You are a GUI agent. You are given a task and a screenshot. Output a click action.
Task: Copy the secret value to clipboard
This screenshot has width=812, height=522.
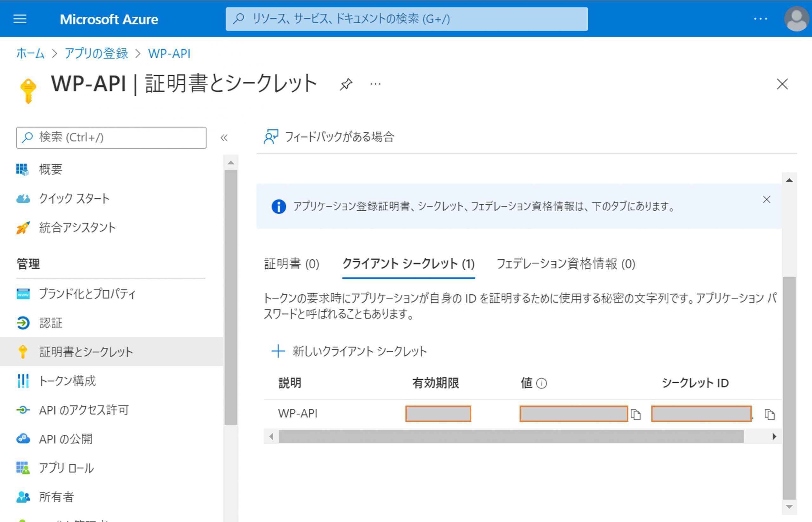click(636, 414)
